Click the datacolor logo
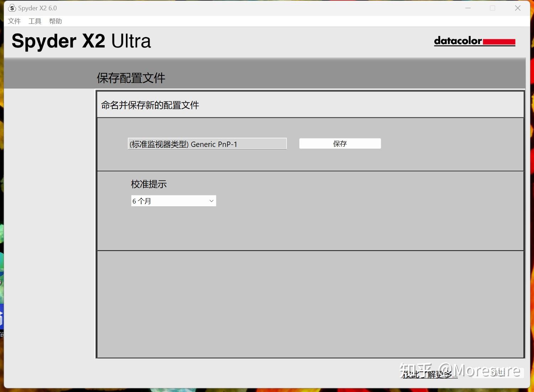 tap(474, 41)
